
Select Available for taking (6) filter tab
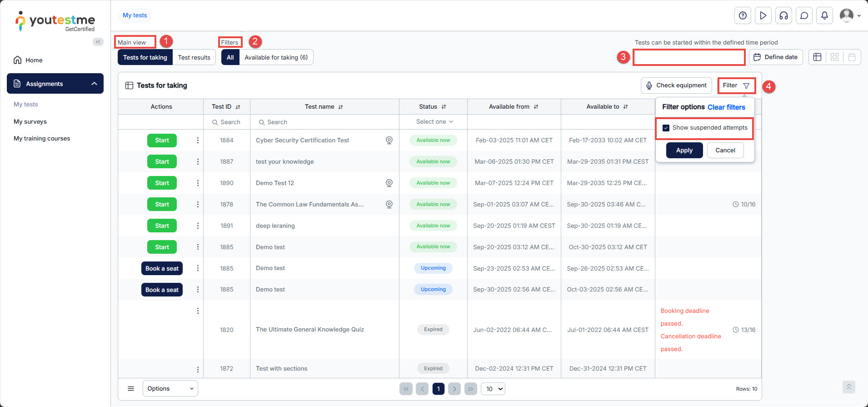276,57
